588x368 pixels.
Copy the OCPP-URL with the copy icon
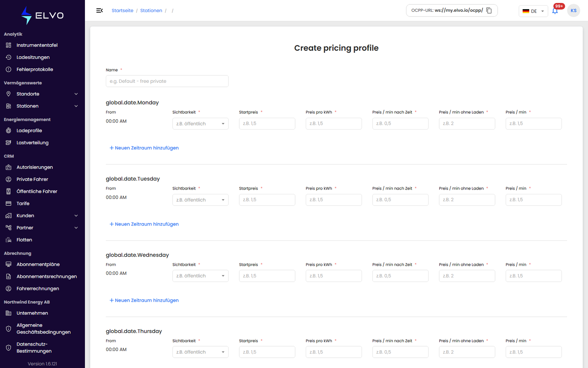(x=489, y=11)
